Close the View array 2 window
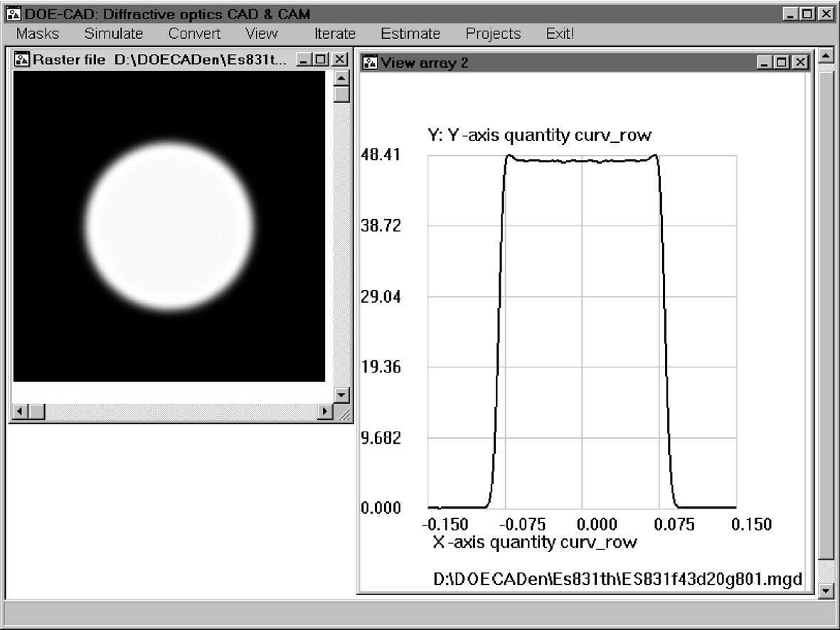Image resolution: width=840 pixels, height=630 pixels. 800,63
